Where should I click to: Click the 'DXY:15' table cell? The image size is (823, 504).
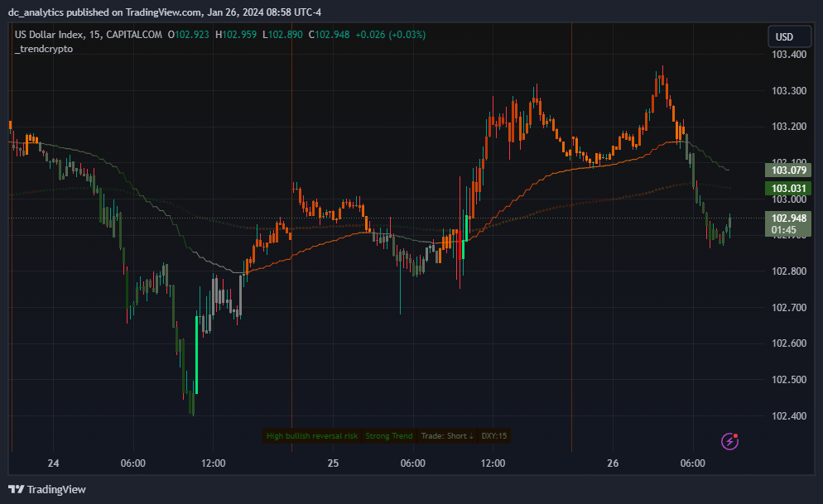pos(494,436)
